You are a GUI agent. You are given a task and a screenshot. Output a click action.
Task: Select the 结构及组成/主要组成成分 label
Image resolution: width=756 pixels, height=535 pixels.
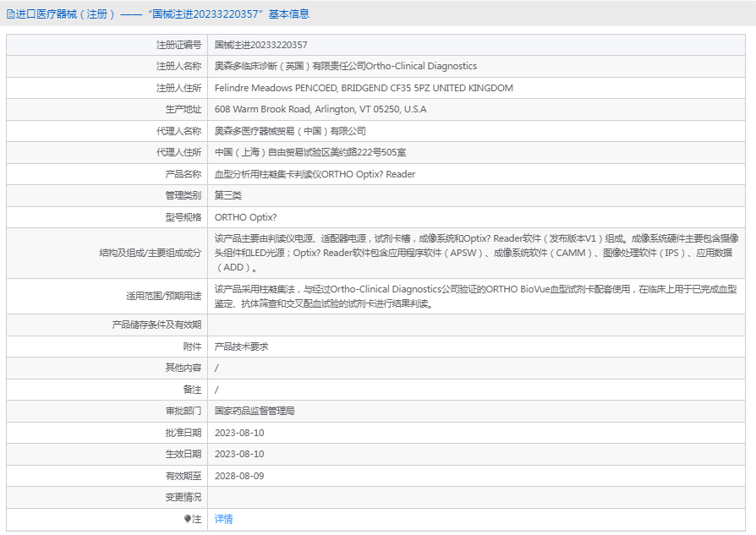pos(151,253)
